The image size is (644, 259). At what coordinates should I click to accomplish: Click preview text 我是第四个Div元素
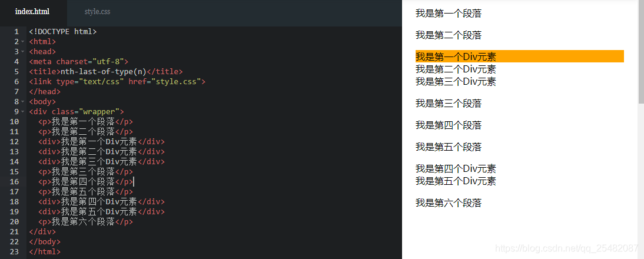click(456, 169)
